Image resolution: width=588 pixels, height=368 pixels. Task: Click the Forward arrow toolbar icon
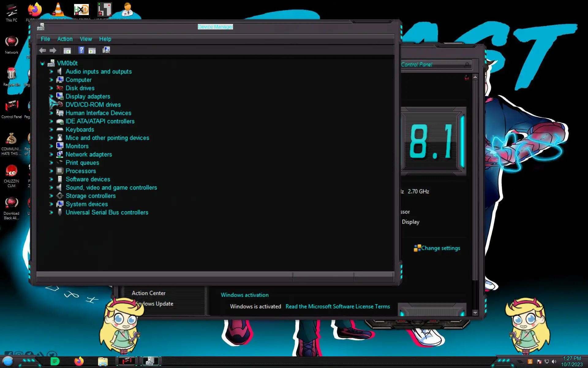pos(53,50)
